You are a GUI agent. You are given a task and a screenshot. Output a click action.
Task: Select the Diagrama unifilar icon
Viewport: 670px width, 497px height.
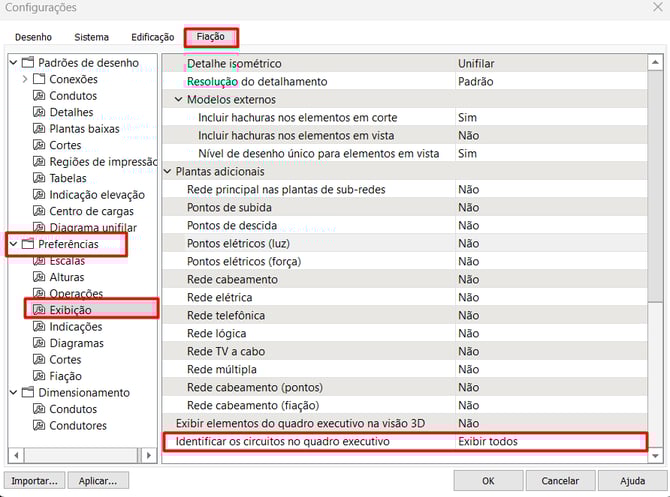click(40, 227)
